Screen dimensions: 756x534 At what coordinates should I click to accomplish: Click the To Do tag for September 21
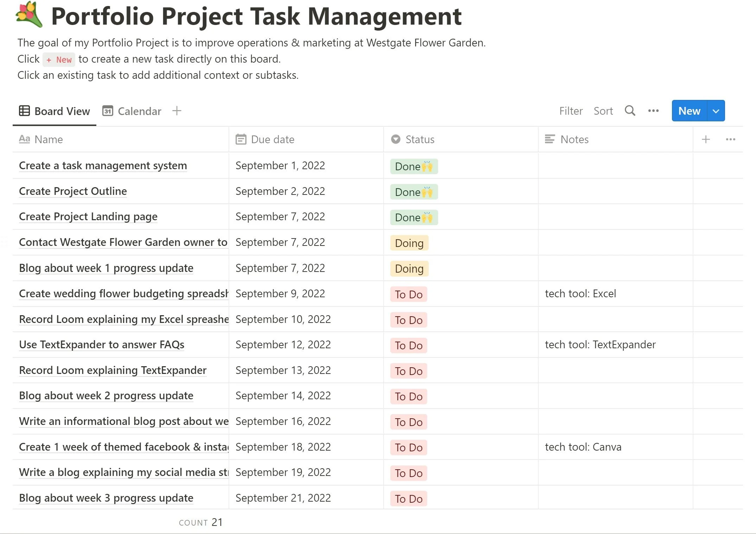(409, 498)
